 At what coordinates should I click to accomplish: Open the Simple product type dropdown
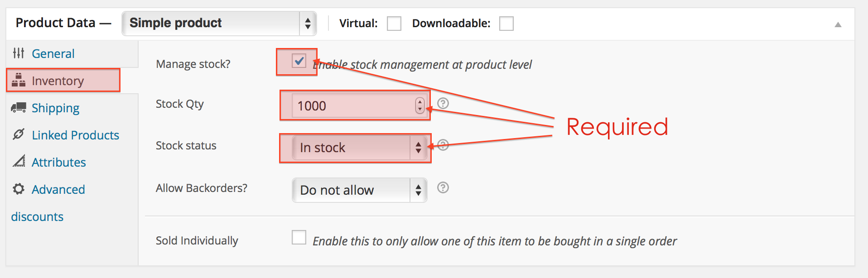tap(219, 23)
